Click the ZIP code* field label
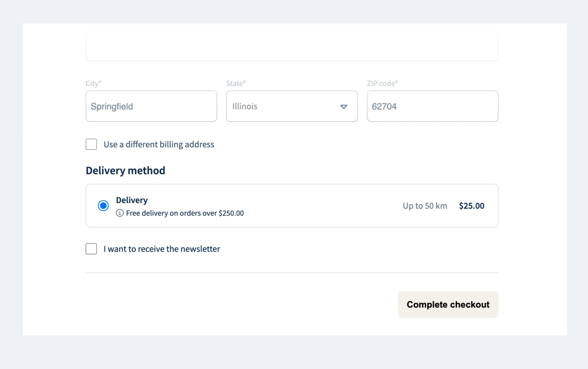This screenshot has height=369, width=588. [383, 83]
